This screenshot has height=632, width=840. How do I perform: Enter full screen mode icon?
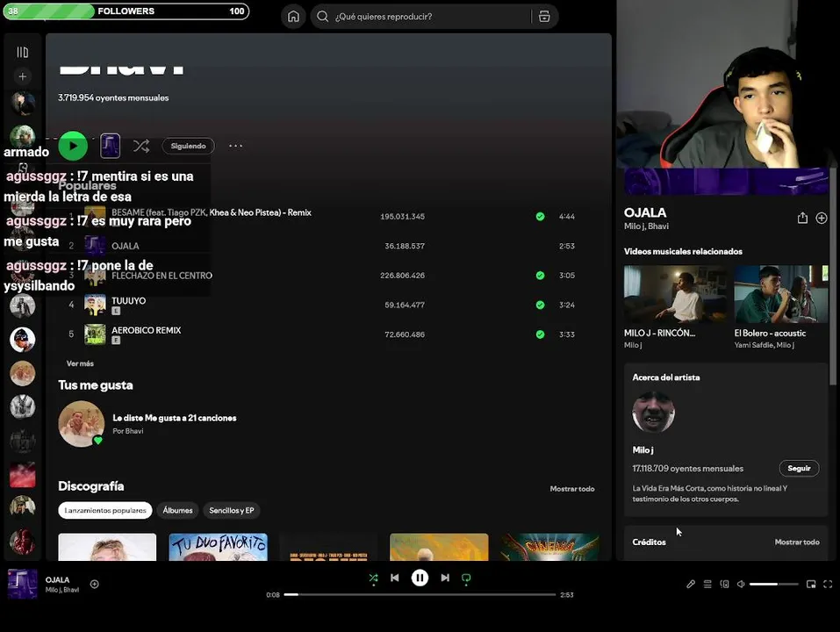tap(828, 584)
